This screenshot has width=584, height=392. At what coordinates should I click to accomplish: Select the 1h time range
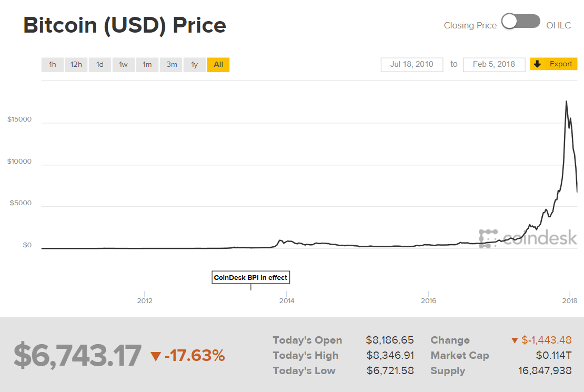53,65
